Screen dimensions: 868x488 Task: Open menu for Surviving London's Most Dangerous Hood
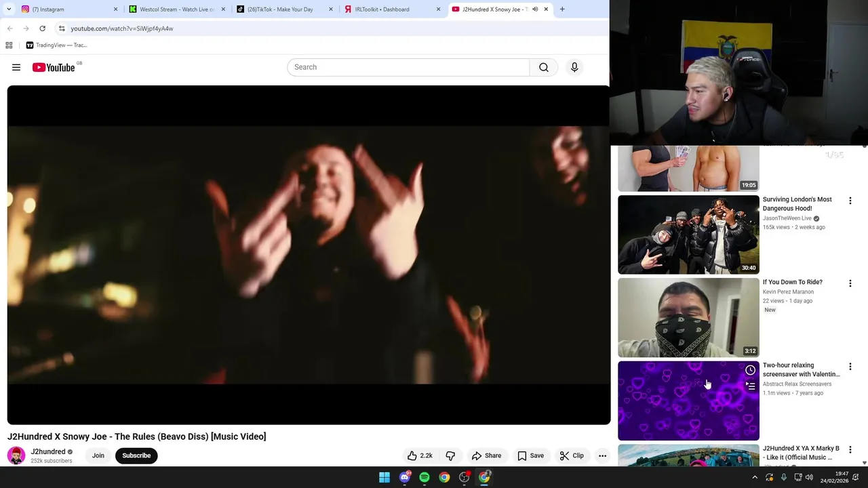click(x=850, y=201)
